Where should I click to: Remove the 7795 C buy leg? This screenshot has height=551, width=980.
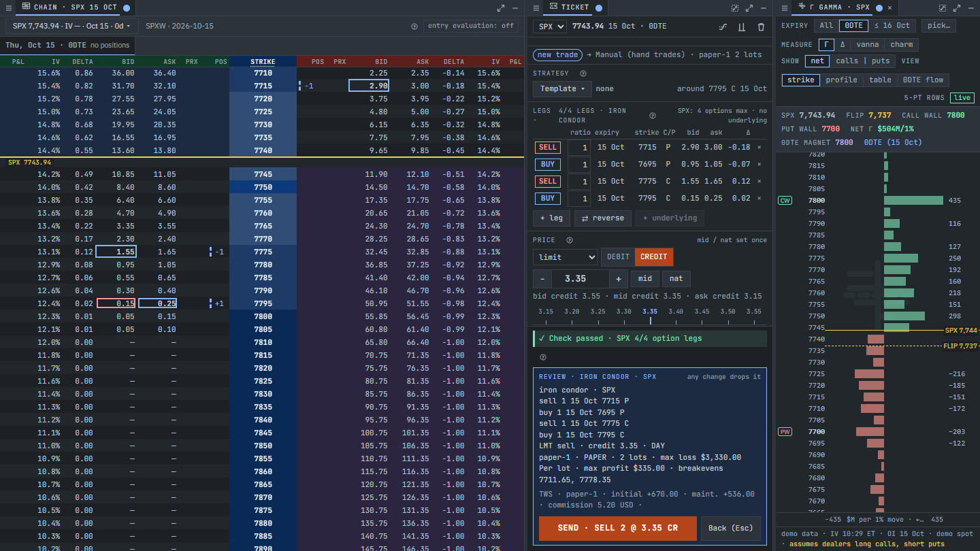(759, 198)
